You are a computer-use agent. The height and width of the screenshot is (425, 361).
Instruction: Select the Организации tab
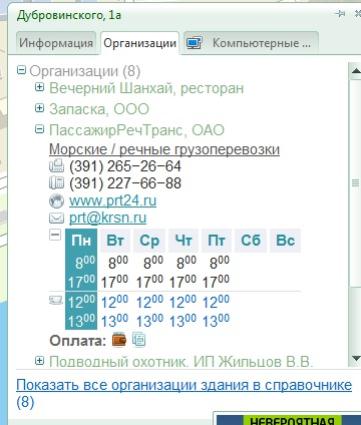[x=140, y=43]
